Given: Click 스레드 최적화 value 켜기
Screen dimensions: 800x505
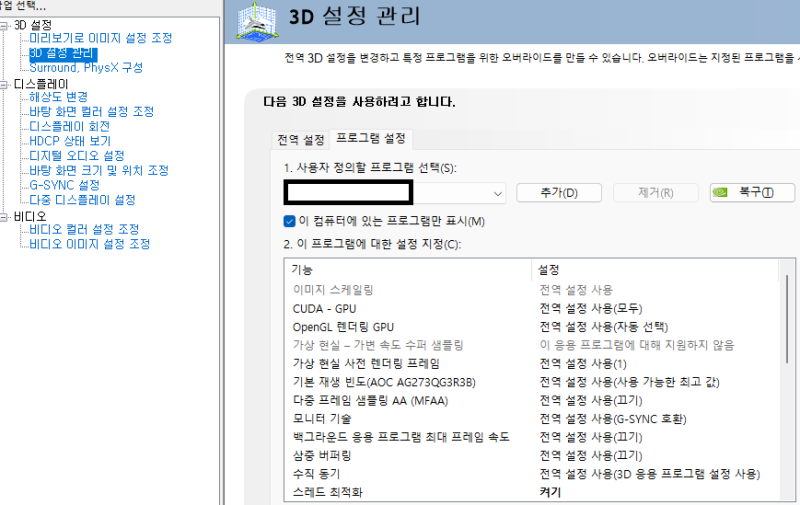Looking at the screenshot, I should [551, 492].
